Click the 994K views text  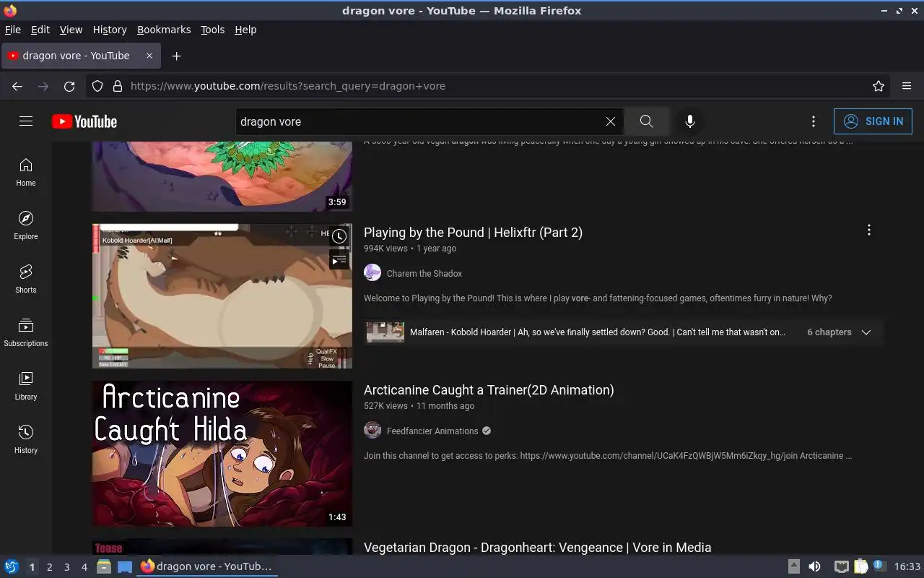tap(385, 249)
